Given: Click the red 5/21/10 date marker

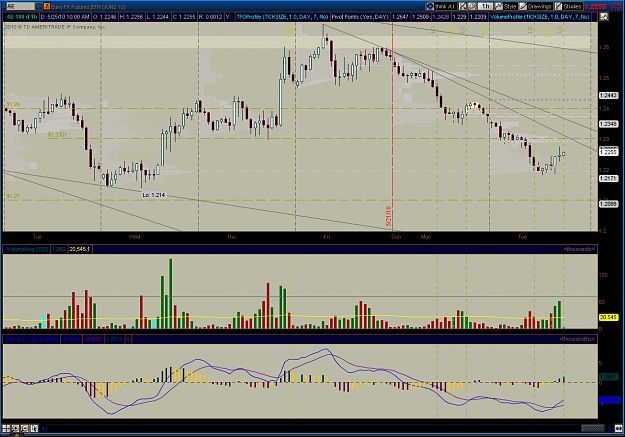Looking at the screenshot, I should click(x=389, y=216).
